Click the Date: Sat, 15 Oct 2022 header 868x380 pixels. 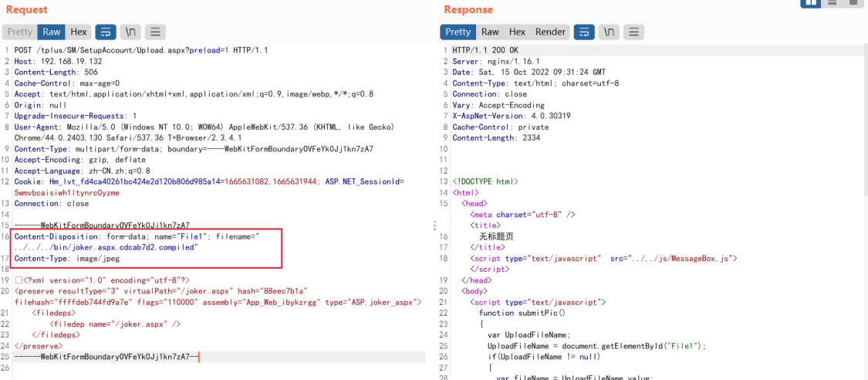(529, 72)
